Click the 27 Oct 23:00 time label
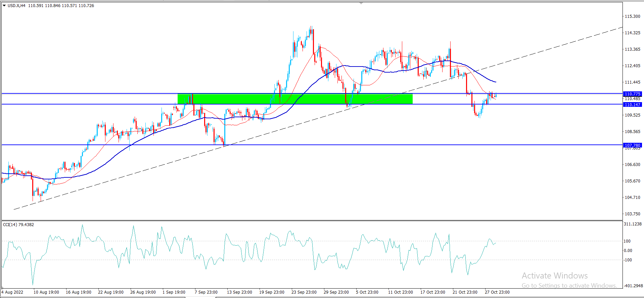Viewport: 644px width, 298px height. [497, 292]
